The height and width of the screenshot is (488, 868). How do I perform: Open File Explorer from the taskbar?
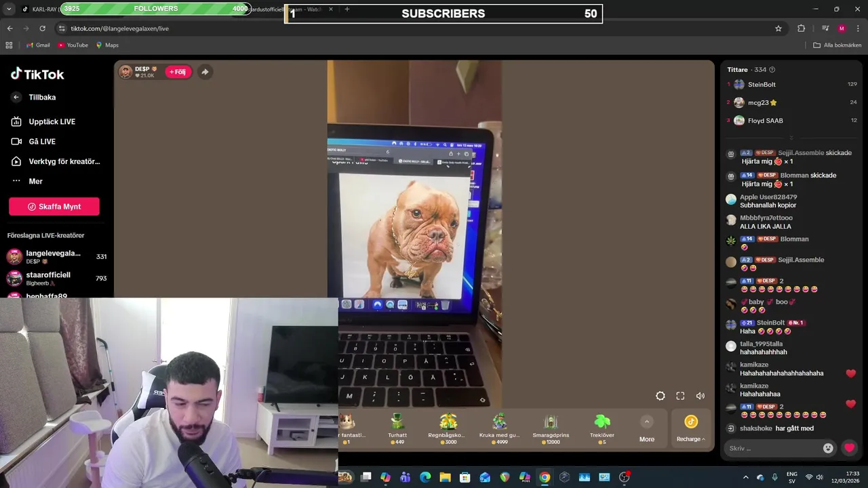[445, 477]
